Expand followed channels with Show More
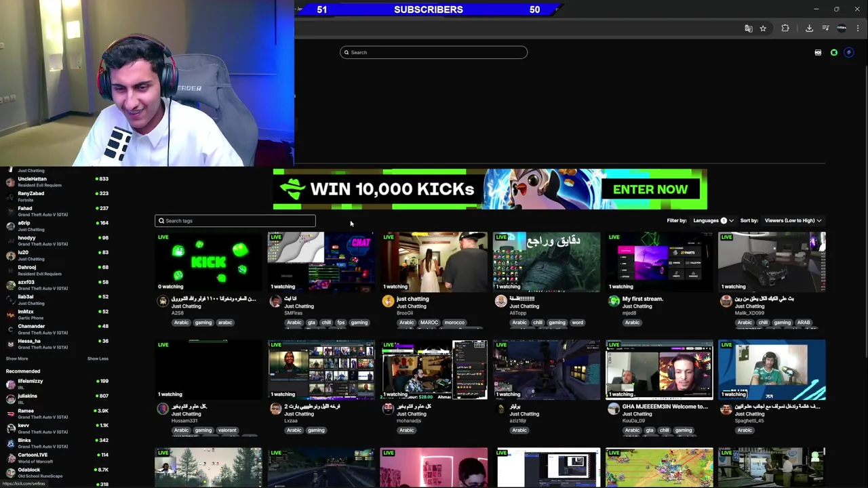 coord(17,359)
